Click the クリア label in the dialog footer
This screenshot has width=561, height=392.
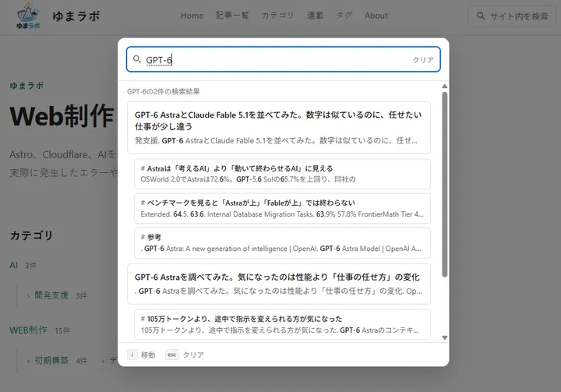(x=193, y=355)
